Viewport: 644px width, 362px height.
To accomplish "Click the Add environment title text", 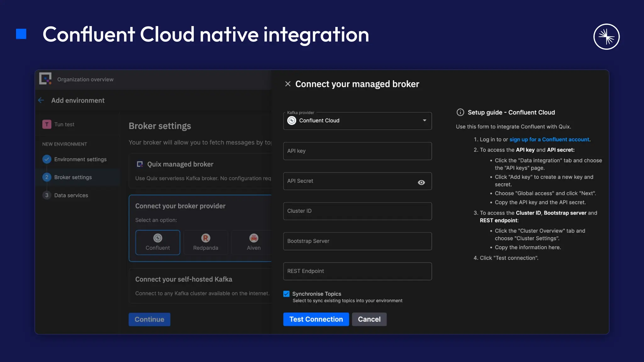I will [78, 101].
